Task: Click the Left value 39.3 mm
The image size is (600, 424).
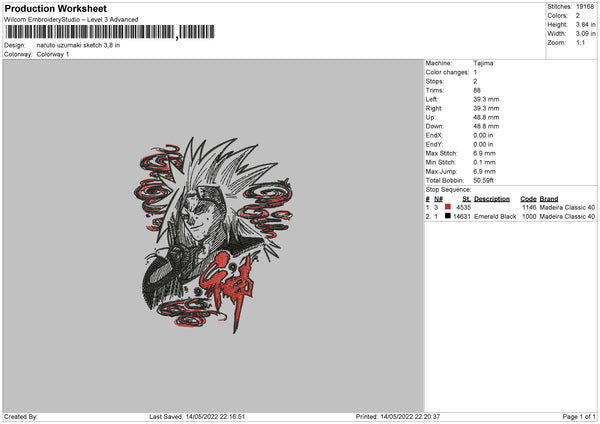Action: pos(486,99)
